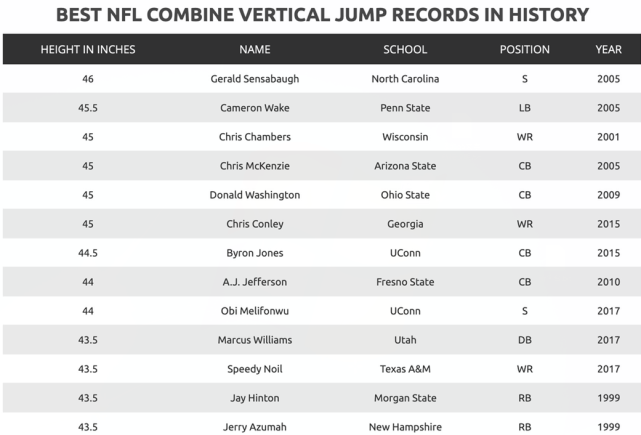Select Arizona State school cell
Viewport: 641px width, 435px height.
(405, 166)
